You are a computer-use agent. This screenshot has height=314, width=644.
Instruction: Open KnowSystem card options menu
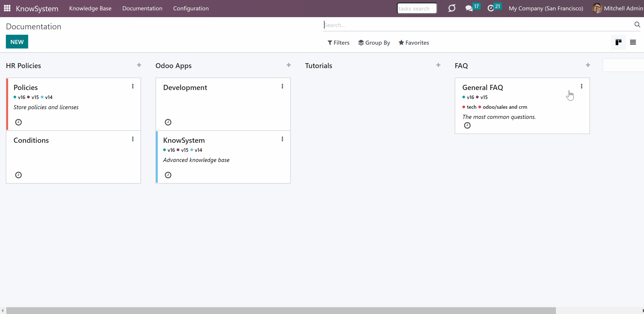pos(282,139)
